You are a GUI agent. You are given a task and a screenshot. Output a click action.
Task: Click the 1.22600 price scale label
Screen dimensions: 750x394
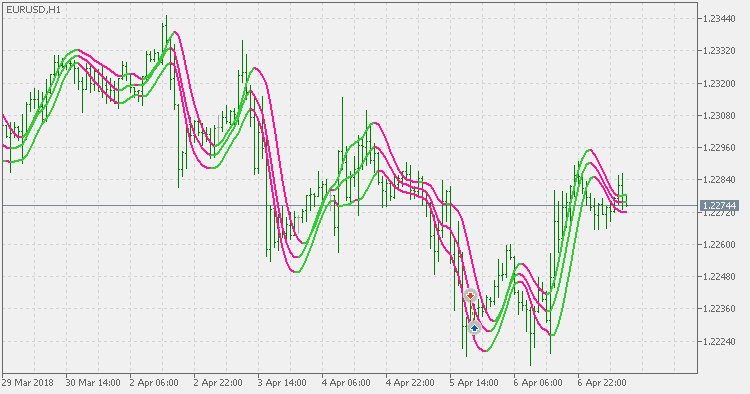coord(719,245)
